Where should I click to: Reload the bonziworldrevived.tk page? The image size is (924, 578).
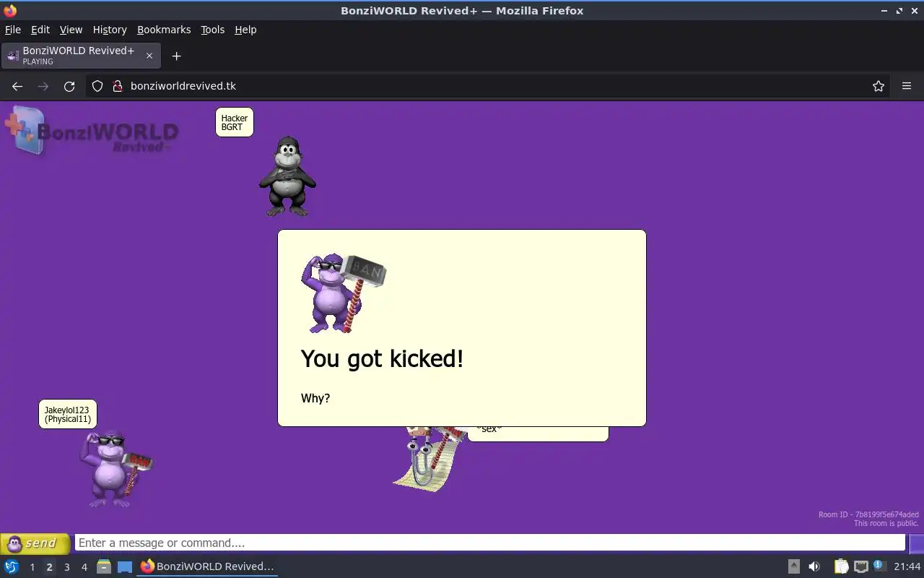click(69, 86)
